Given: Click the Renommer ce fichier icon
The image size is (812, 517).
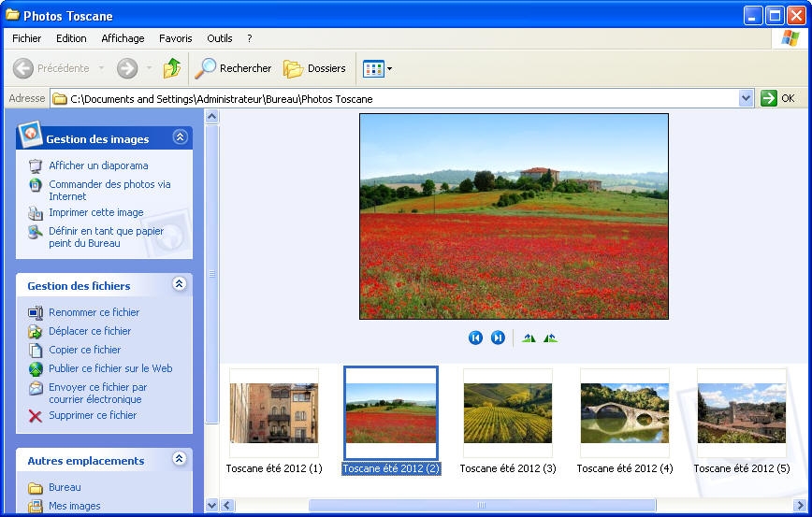Looking at the screenshot, I should 36,312.
